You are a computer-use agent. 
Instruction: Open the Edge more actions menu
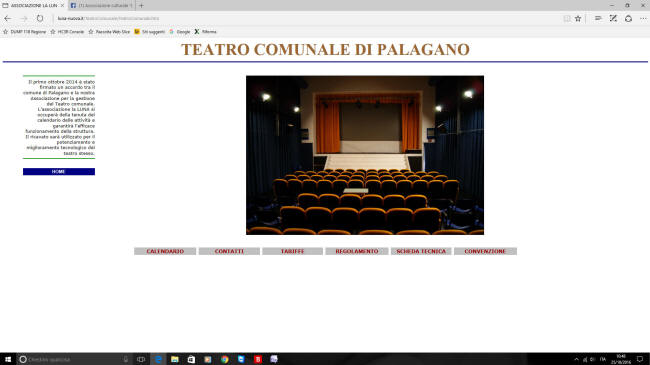pos(643,19)
